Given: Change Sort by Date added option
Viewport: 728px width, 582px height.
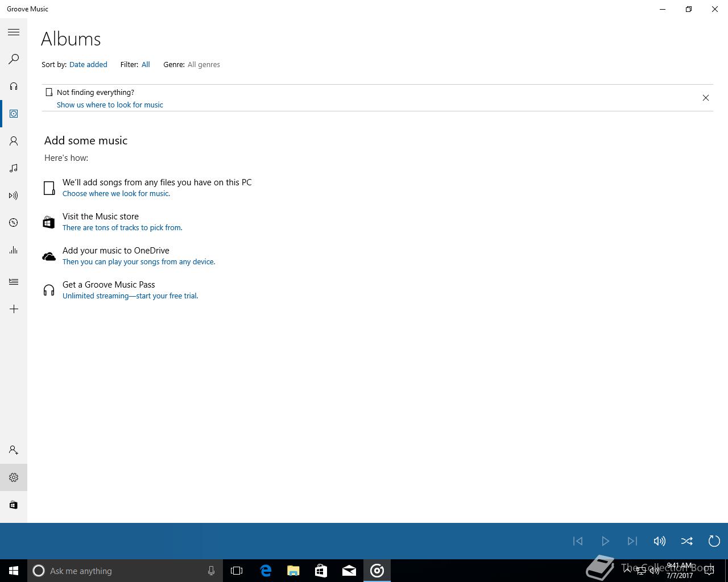Looking at the screenshot, I should pos(88,65).
